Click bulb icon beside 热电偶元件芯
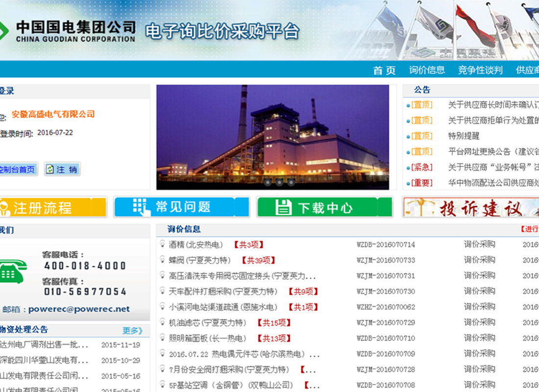Screen dimensions: 539x392 pos(162,353)
